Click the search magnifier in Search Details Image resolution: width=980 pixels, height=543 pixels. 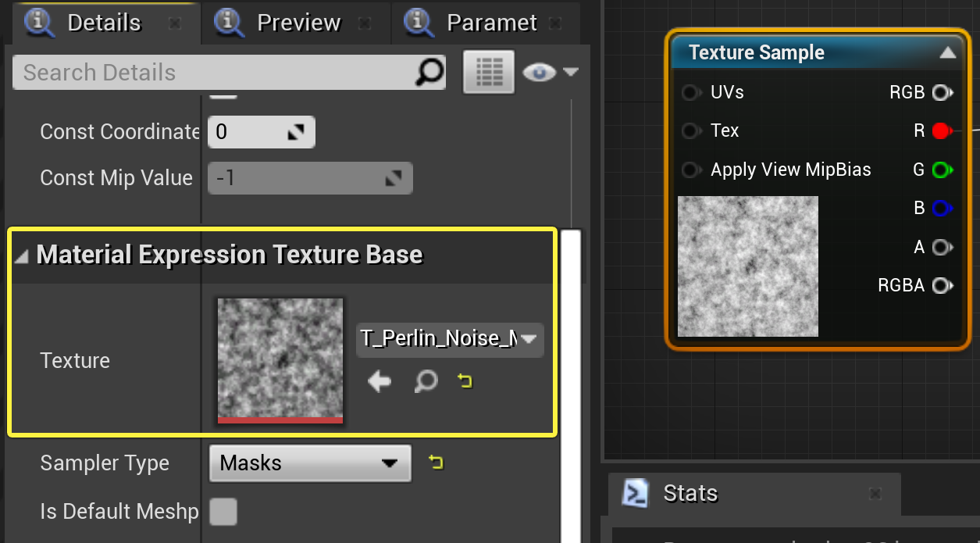pos(429,72)
